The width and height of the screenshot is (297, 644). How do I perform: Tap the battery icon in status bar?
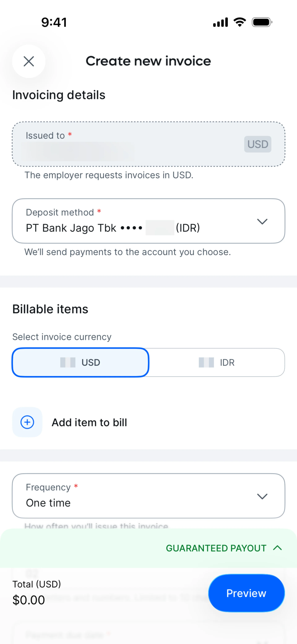coord(262,22)
